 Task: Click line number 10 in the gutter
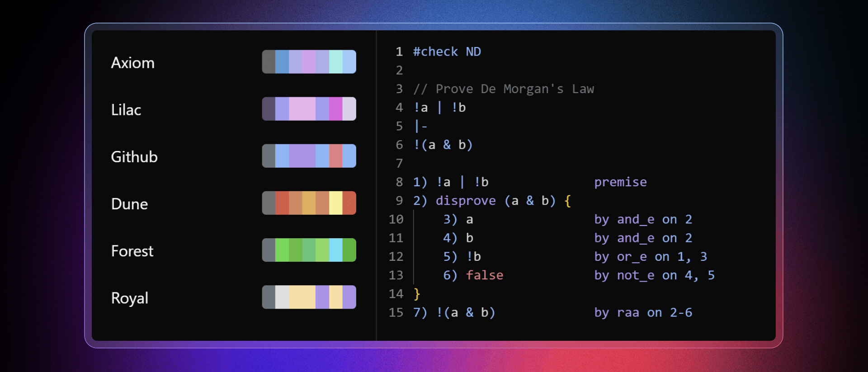pos(396,219)
